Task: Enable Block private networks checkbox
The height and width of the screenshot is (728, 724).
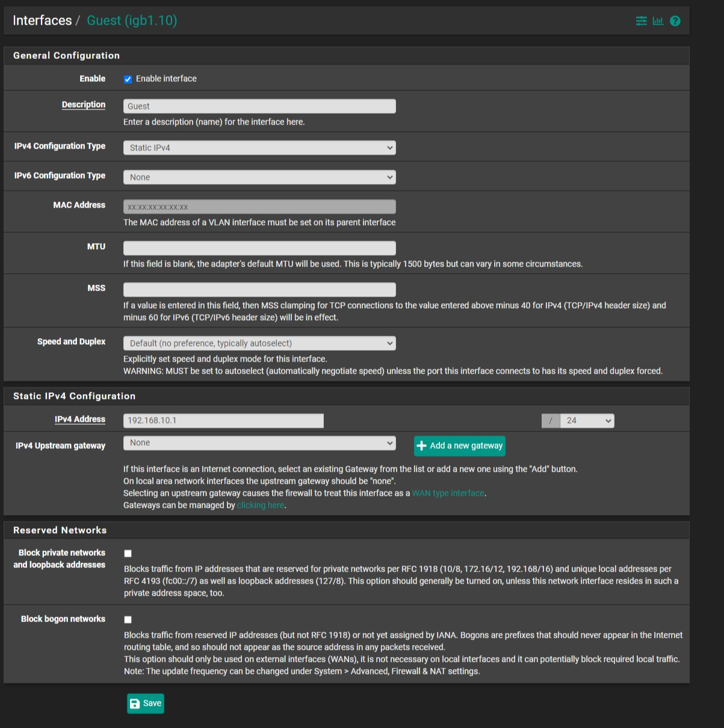Action: (x=128, y=554)
